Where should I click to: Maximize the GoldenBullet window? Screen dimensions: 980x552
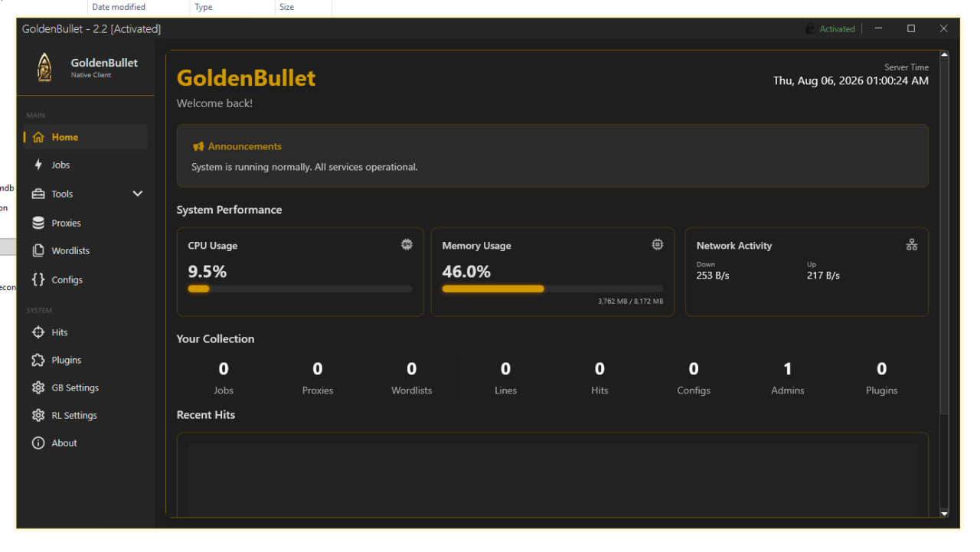911,28
